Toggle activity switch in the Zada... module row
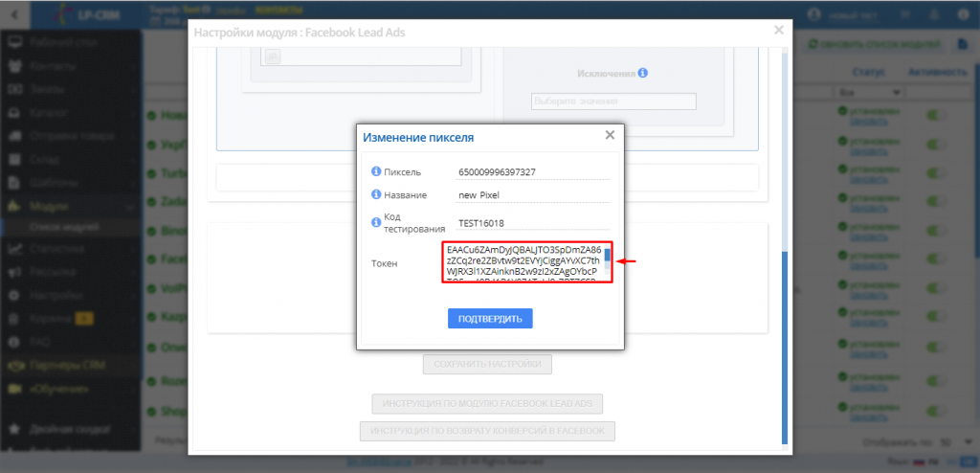The width and height of the screenshot is (980, 473). (936, 203)
